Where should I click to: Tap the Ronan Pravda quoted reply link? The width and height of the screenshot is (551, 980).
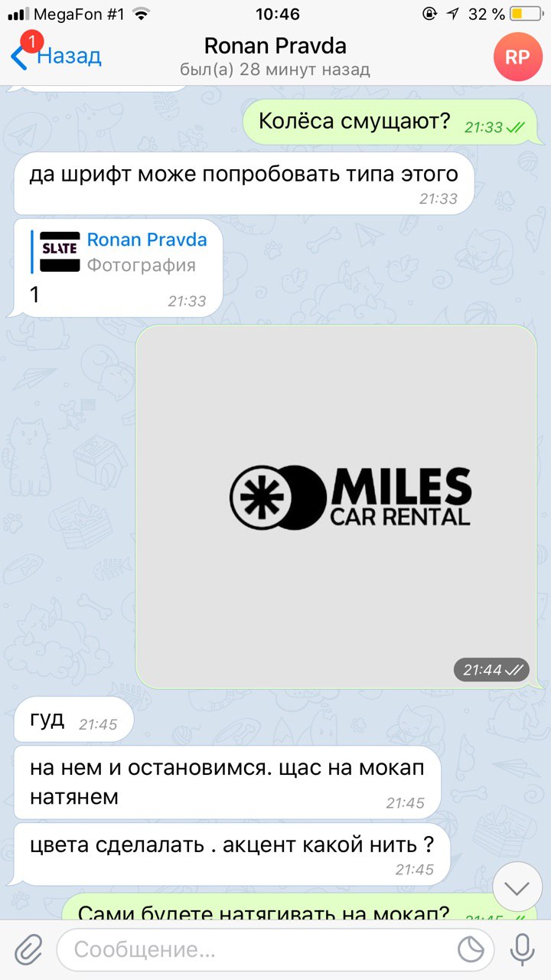pyautogui.click(x=147, y=240)
